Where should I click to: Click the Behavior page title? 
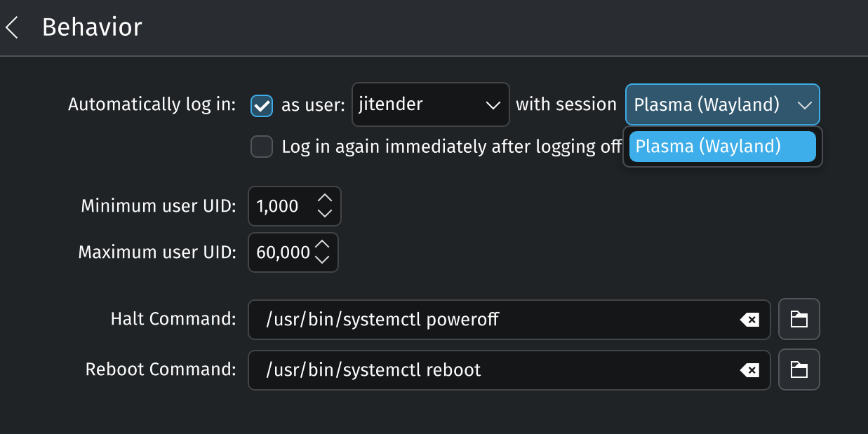click(x=92, y=27)
